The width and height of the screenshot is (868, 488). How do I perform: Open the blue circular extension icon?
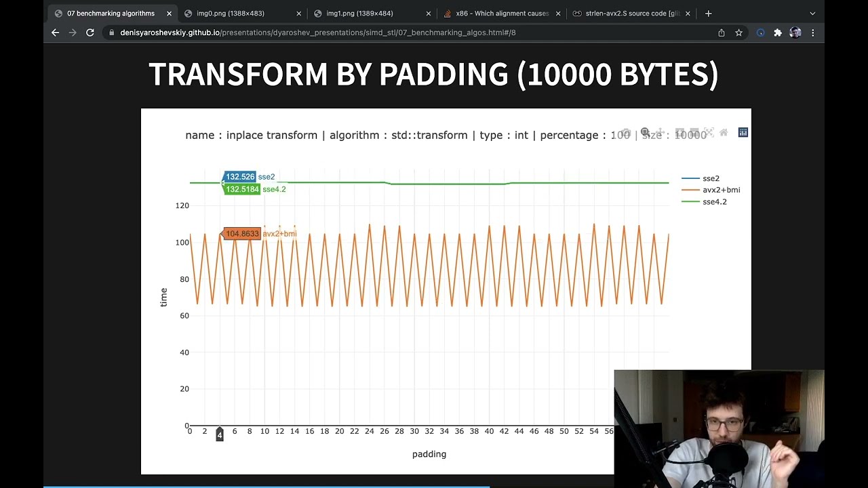[x=761, y=33]
